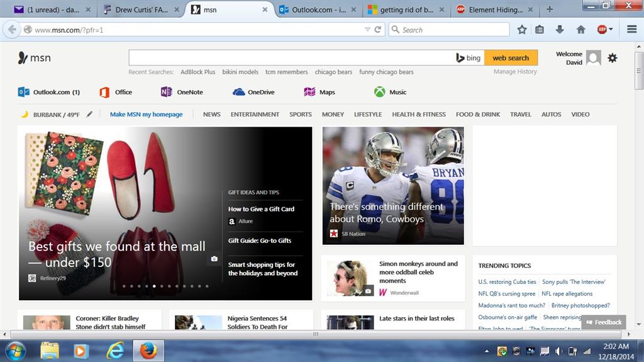Viewport: 644px width, 362px height.
Task: Reload the page with the refresh icon
Action: (x=378, y=30)
